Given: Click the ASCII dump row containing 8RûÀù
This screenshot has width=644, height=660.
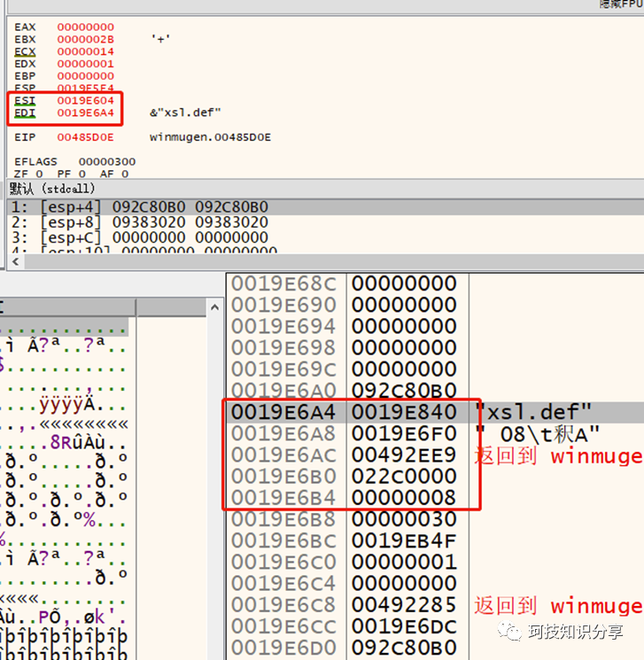Looking at the screenshot, I should (x=63, y=443).
